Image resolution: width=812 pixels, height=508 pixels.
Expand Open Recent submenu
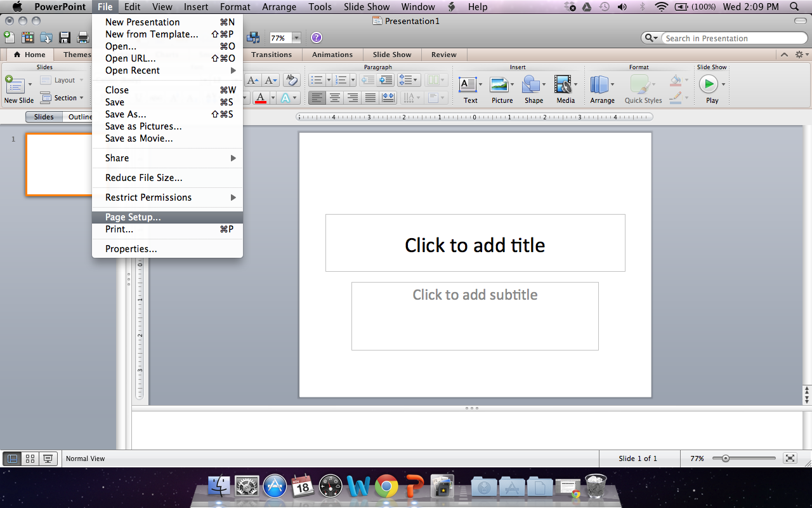[x=167, y=70]
